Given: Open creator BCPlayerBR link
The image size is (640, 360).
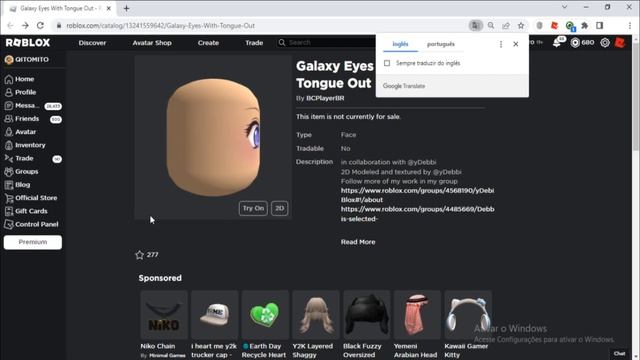Looking at the screenshot, I should coord(325,98).
